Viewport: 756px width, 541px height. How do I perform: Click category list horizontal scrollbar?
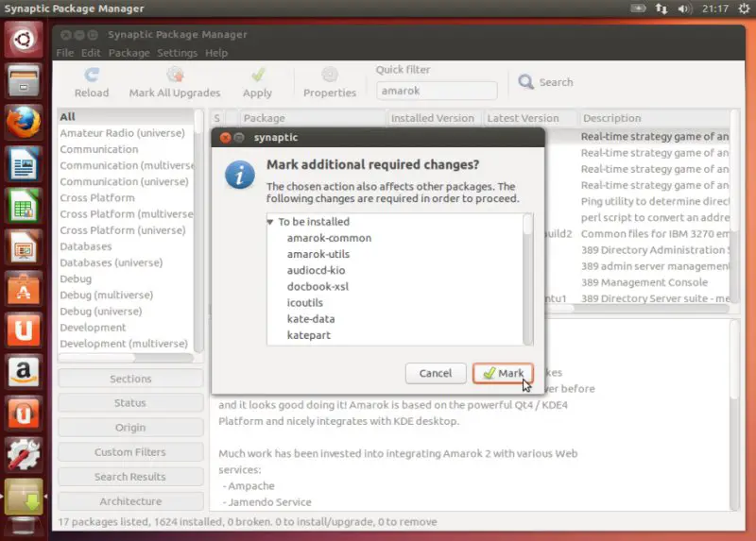click(126, 358)
